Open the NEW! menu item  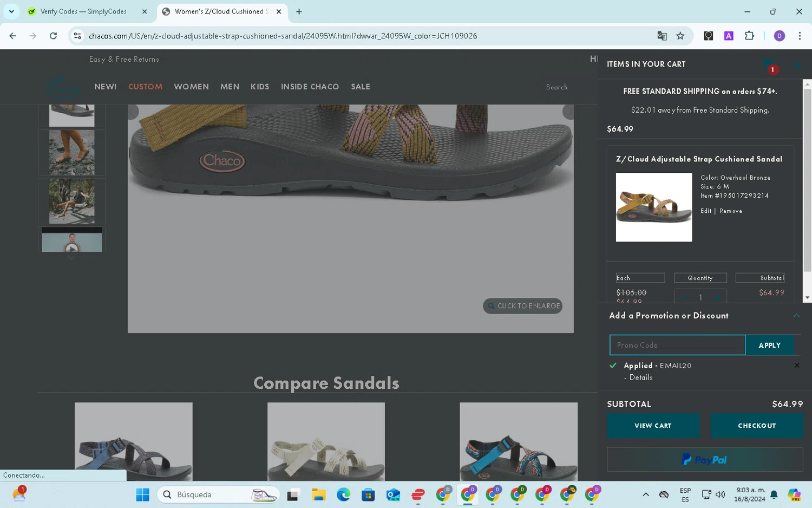click(x=106, y=87)
